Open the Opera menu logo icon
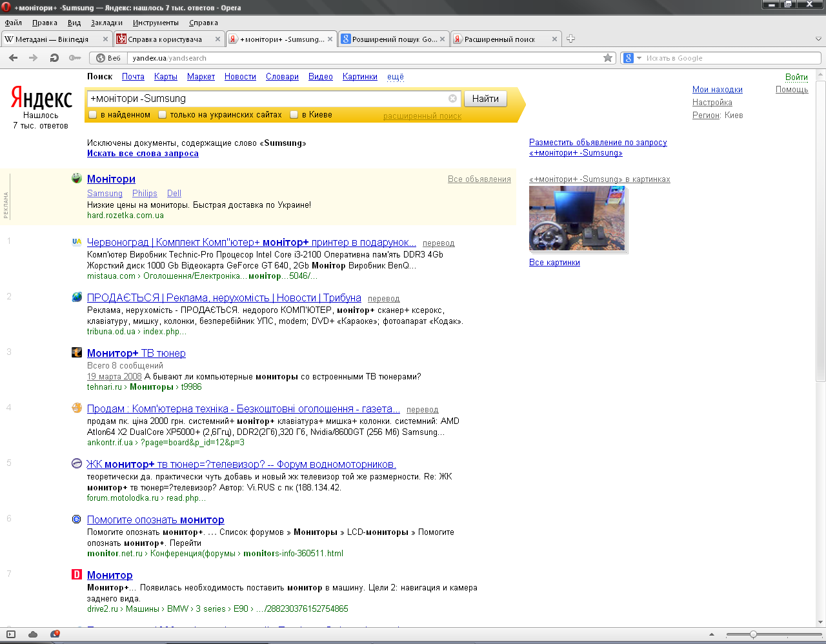The height and width of the screenshot is (644, 826). (6, 7)
